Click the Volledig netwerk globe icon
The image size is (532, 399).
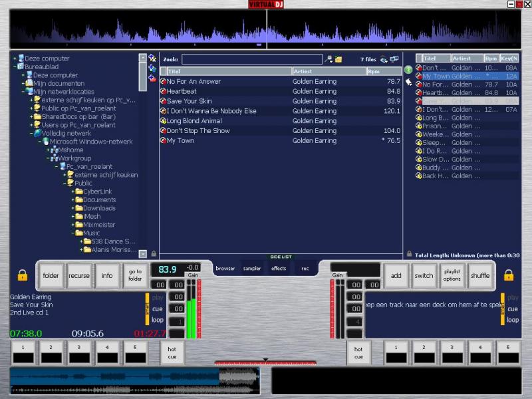pyautogui.click(x=38, y=133)
